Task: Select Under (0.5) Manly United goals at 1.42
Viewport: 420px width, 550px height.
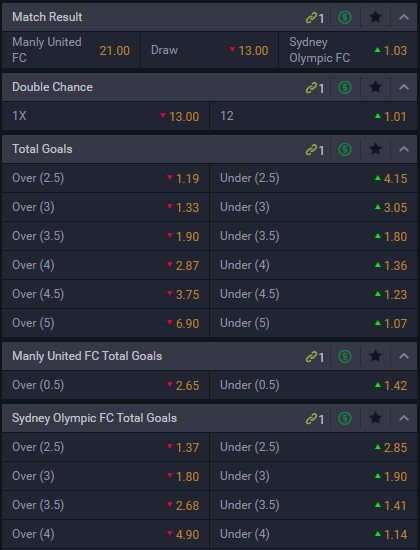Action: point(313,385)
